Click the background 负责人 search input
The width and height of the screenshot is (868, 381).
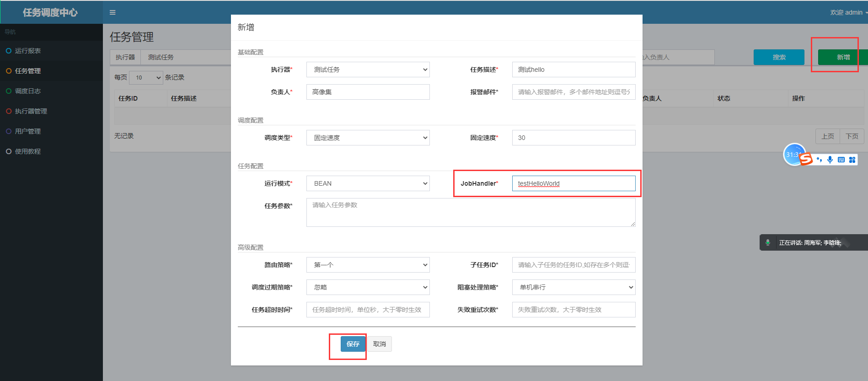(678, 57)
